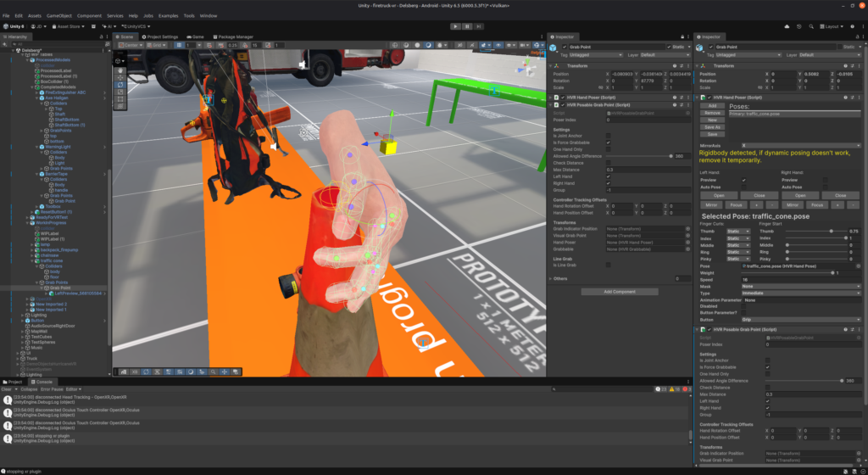This screenshot has width=868, height=475.
Task: Click the Step frame button
Action: [x=479, y=26]
